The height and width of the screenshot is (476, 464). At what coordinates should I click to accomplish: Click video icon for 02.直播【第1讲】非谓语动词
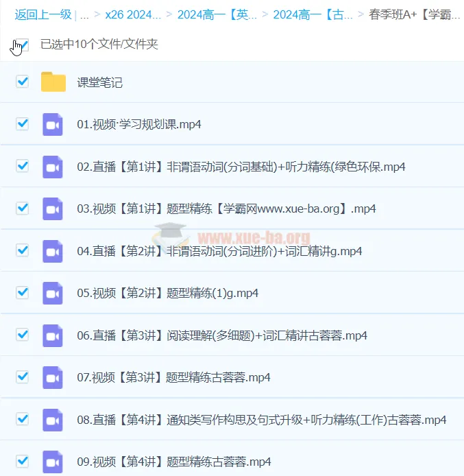[53, 167]
